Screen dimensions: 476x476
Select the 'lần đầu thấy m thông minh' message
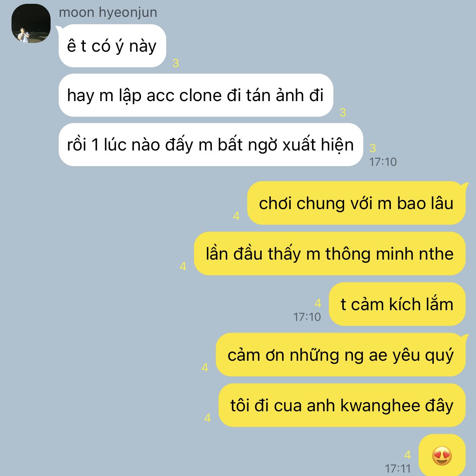[330, 254]
